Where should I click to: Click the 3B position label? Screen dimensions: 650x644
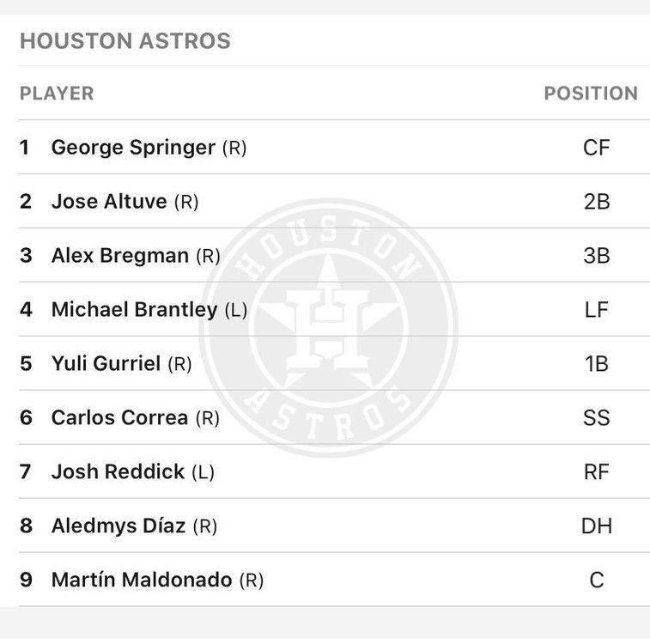(x=596, y=256)
